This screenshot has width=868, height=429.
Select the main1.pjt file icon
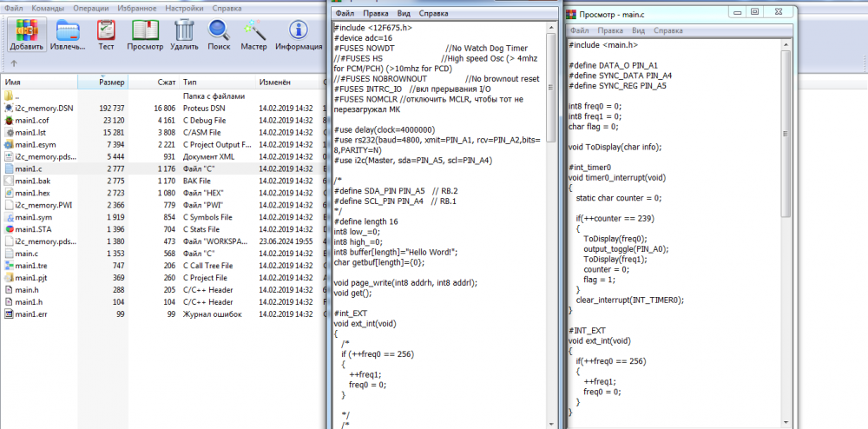click(x=9, y=278)
